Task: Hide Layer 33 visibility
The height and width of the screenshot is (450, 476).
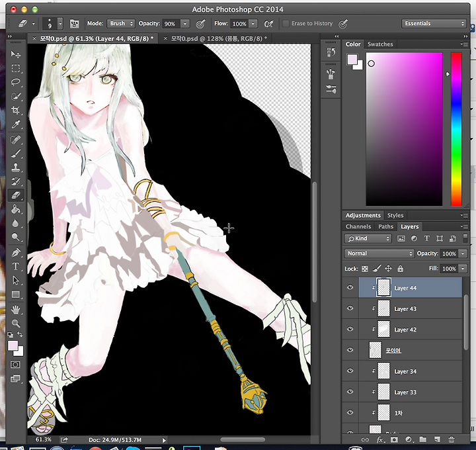Action: 350,392
